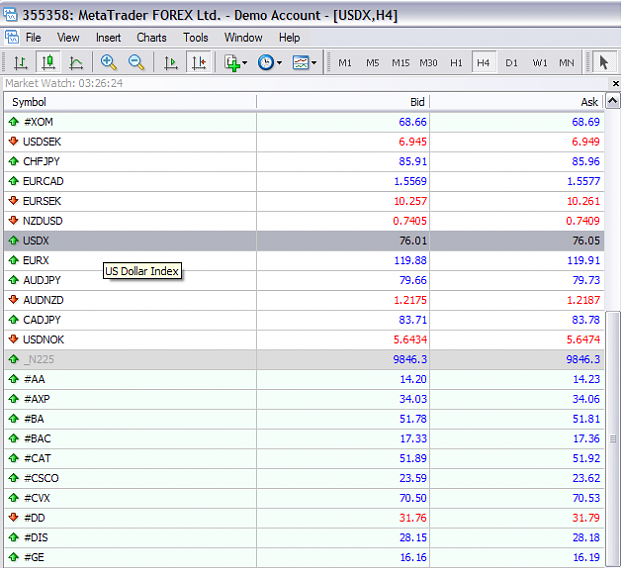Select the USDNOK symbol row
Viewport: 625px width, 579px height.
[x=304, y=340]
